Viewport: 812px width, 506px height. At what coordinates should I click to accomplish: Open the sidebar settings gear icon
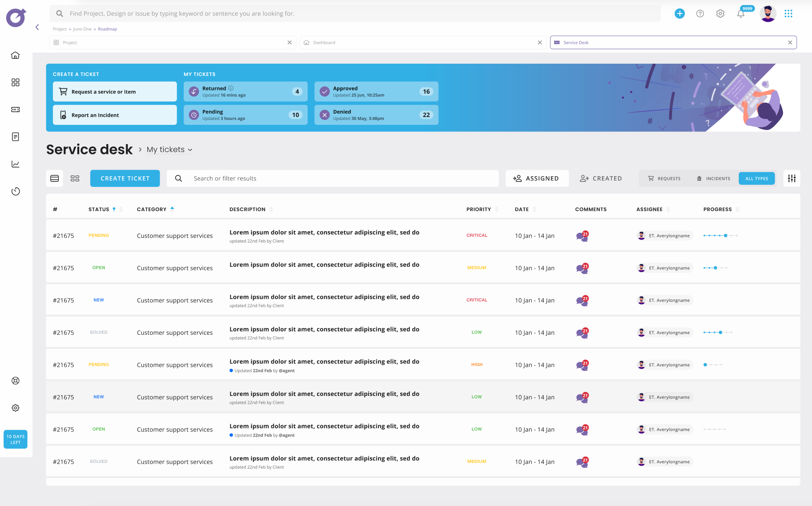point(15,408)
